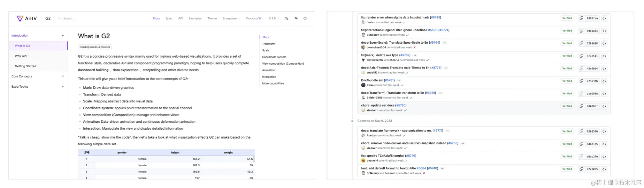Browse repository at commit 68008df

(604, 106)
